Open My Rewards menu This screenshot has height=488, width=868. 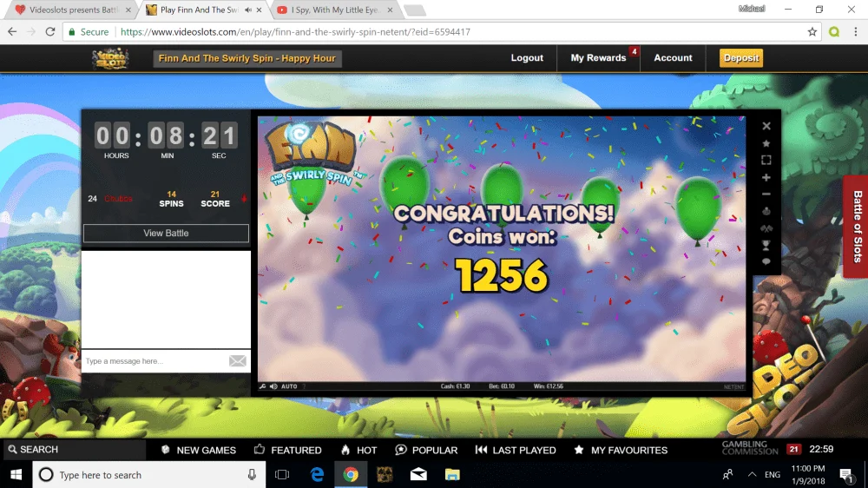598,58
